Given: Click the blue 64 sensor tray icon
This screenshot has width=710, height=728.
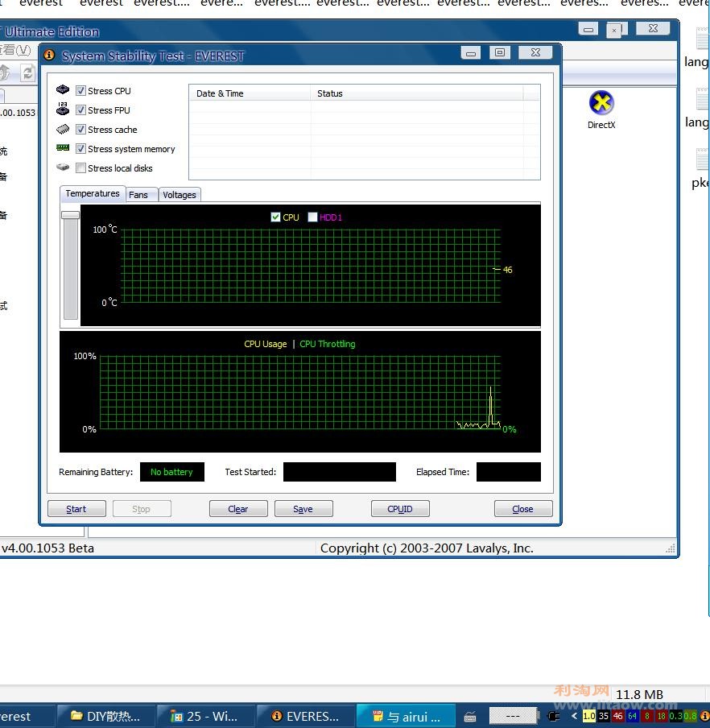Looking at the screenshot, I should click(x=632, y=716).
